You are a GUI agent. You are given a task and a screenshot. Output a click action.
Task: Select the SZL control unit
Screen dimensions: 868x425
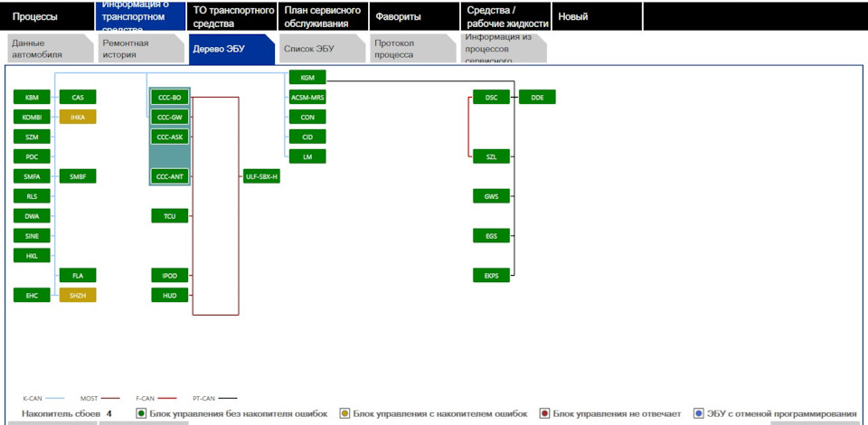[491, 156]
